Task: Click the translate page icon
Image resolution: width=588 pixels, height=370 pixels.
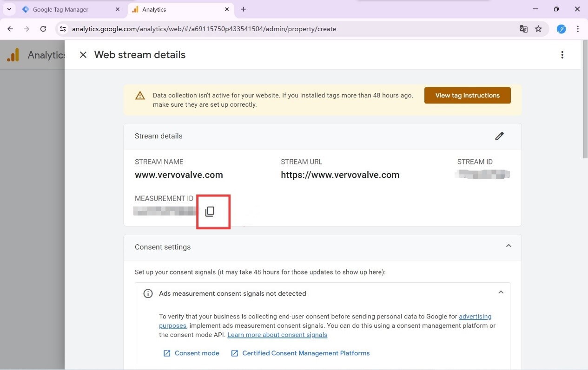Action: click(x=523, y=29)
